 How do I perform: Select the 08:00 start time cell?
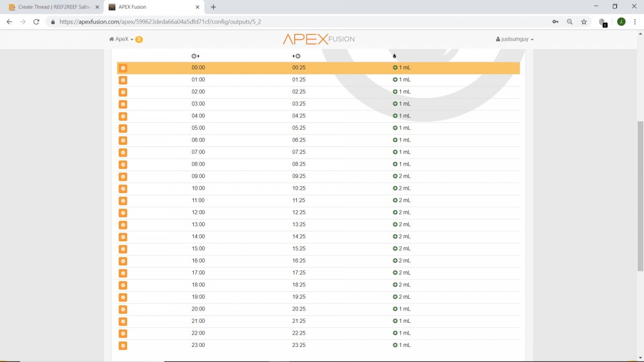pyautogui.click(x=198, y=164)
